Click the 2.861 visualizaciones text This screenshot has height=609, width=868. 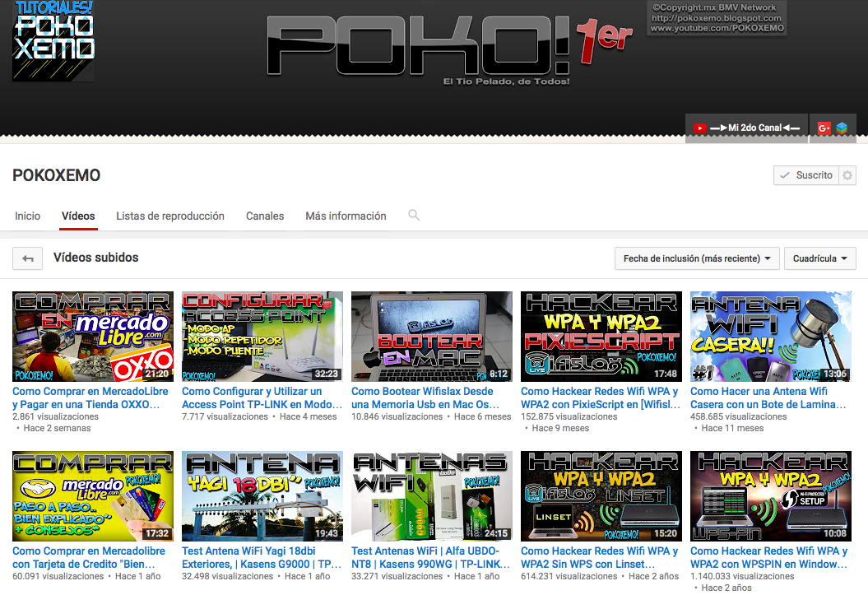(55, 416)
